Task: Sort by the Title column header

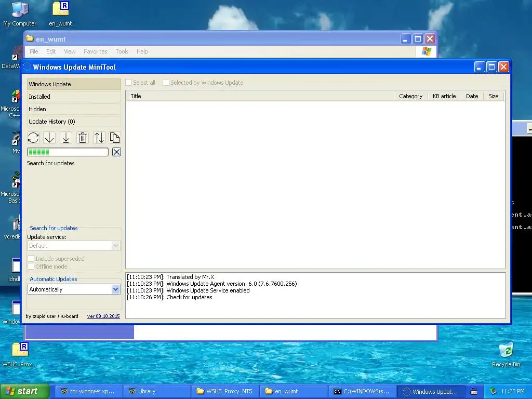Action: [x=260, y=96]
